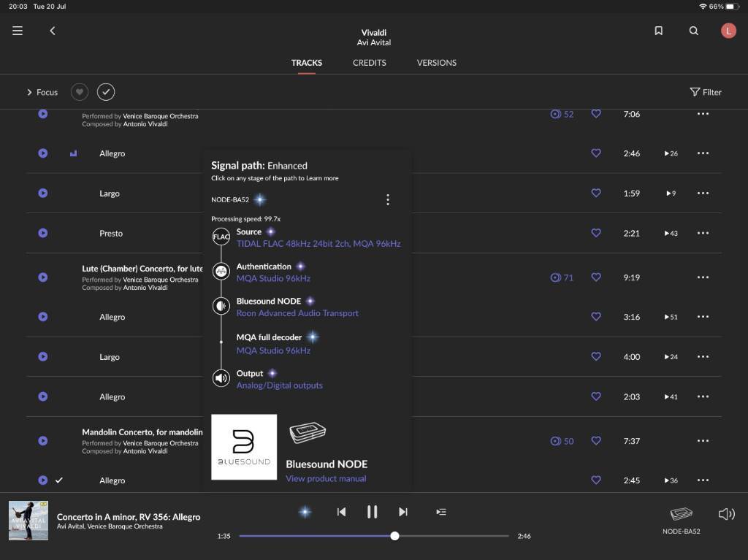This screenshot has width=748, height=560.
Task: Show the 71 recordings badge on Lute Concerto
Action: point(562,277)
